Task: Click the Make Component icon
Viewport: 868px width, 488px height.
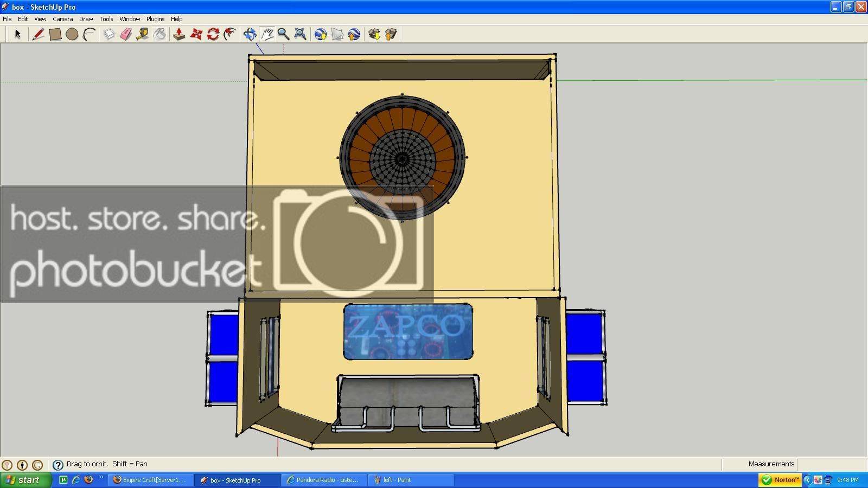Action: click(x=109, y=34)
